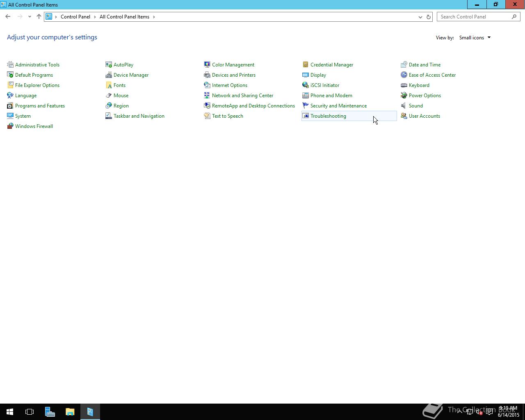Open the View by Small icons dropdown
This screenshot has height=420, width=525.
tap(475, 38)
